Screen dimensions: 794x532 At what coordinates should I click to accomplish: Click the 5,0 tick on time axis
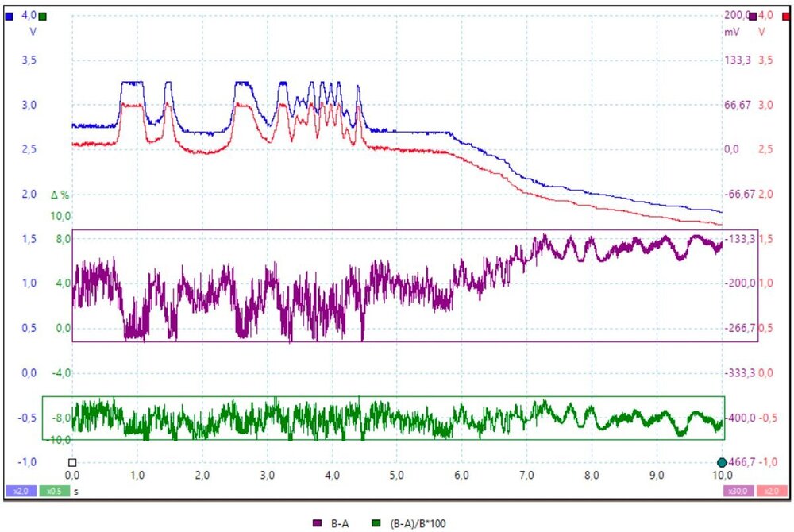click(x=397, y=474)
